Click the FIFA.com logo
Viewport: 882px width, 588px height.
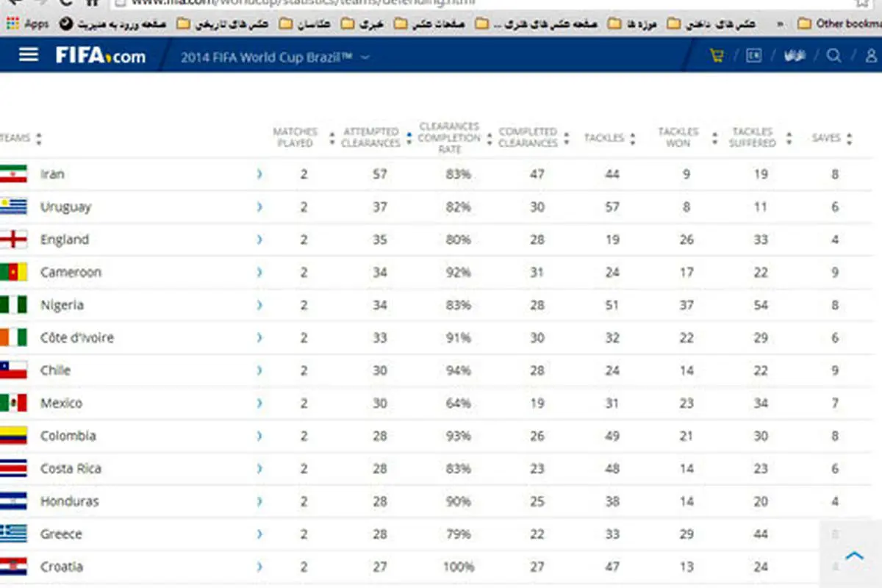tap(101, 56)
